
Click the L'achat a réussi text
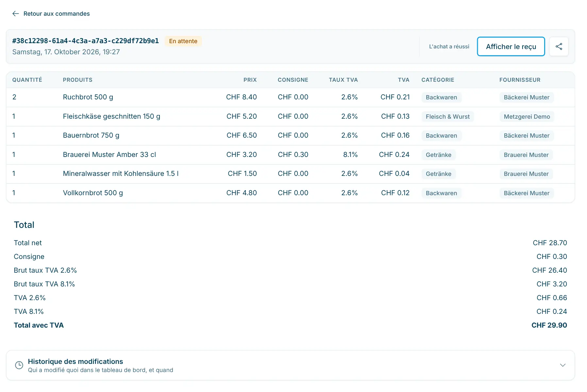[449, 46]
